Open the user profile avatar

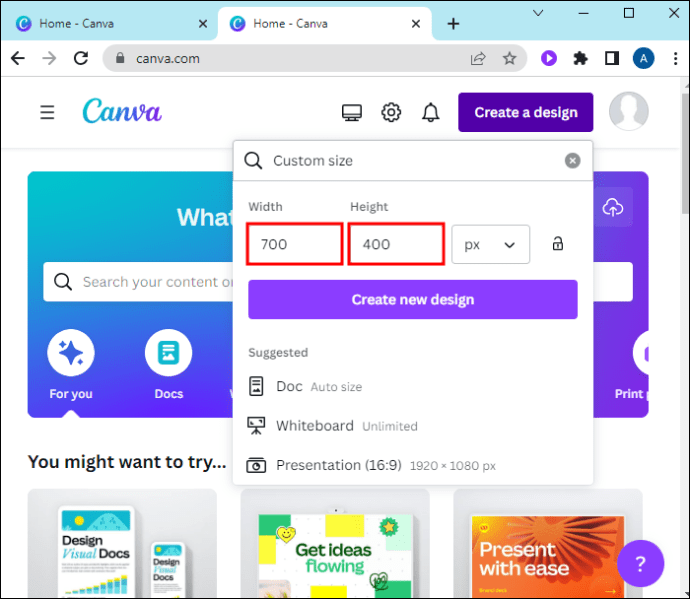click(628, 111)
